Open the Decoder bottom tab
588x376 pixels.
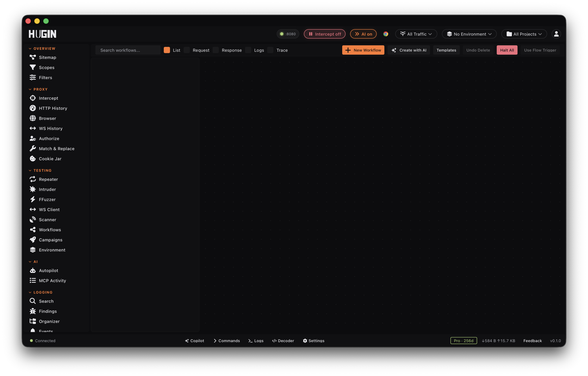[x=283, y=341]
